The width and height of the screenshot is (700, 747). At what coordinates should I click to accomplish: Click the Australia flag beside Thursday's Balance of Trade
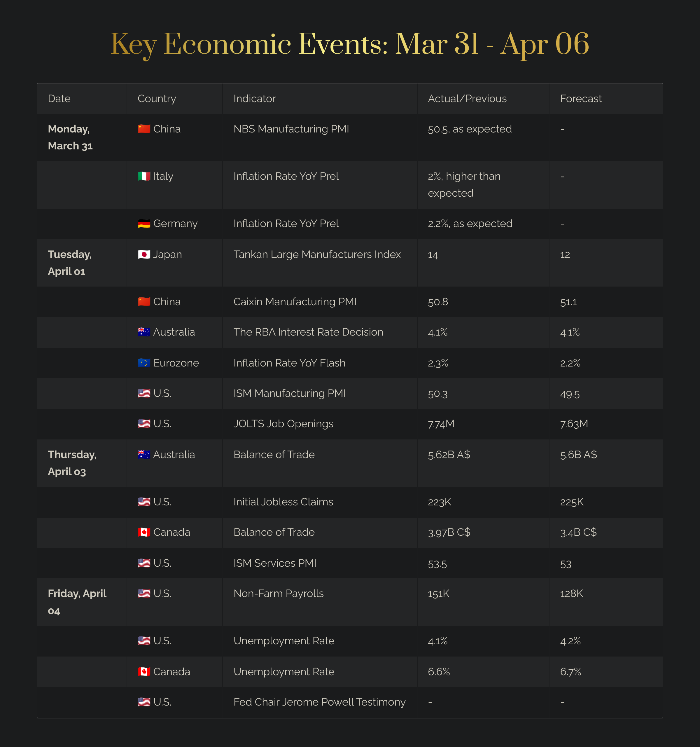tap(144, 455)
